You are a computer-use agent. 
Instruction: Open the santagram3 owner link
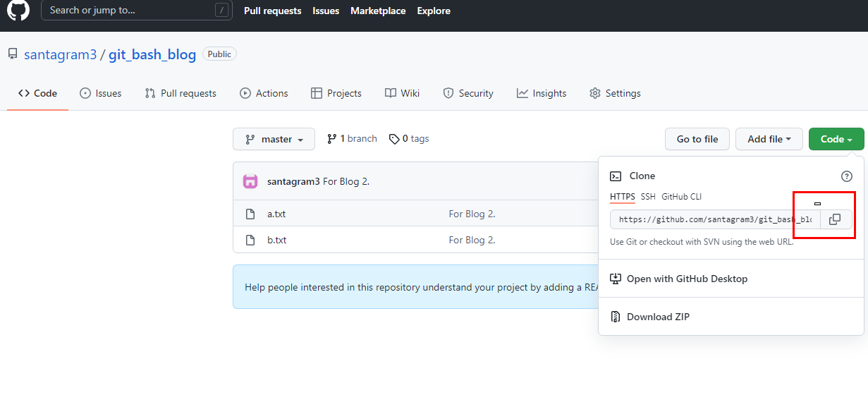(x=60, y=54)
